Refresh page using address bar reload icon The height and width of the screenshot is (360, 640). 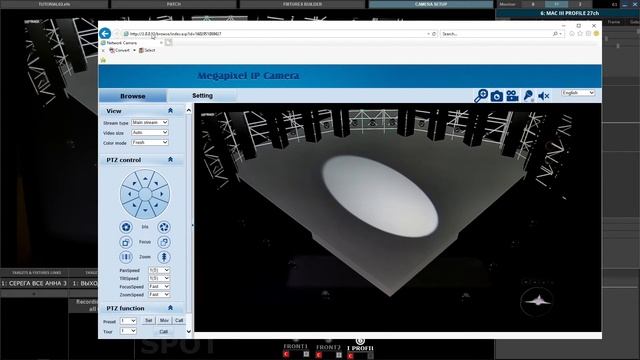434,34
